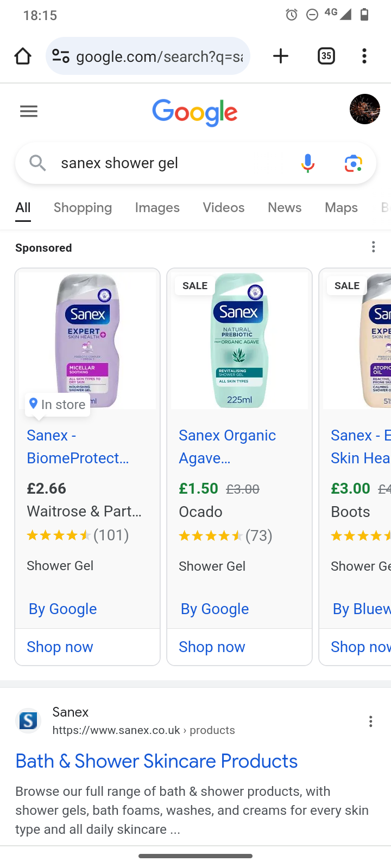Switch to the Images tab
The image size is (391, 868).
[157, 208]
